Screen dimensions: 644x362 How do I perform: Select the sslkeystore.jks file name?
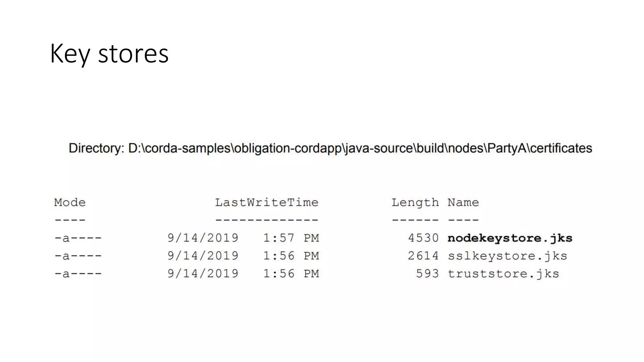pyautogui.click(x=507, y=256)
